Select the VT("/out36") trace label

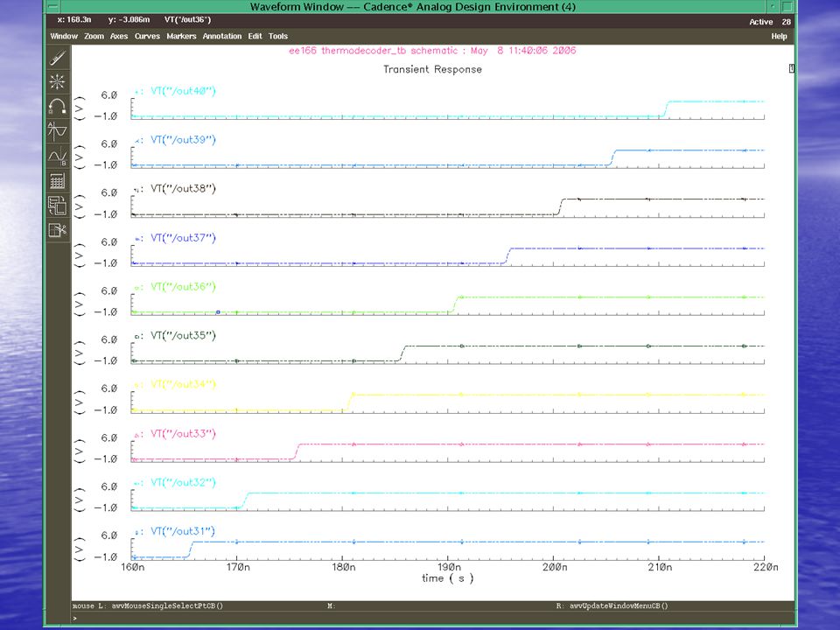183,286
